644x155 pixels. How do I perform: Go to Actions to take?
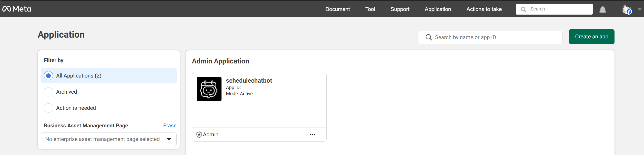tap(484, 9)
